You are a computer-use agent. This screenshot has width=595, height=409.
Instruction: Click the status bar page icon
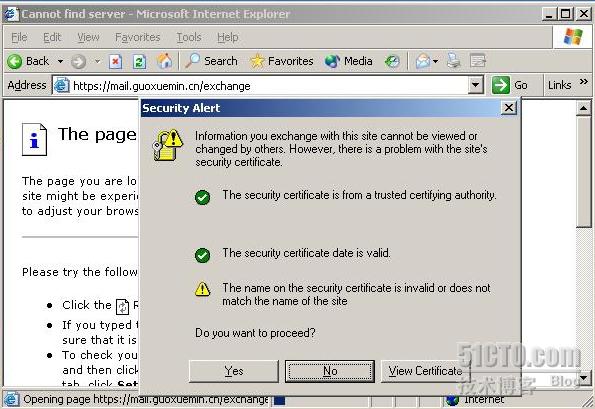[11, 399]
